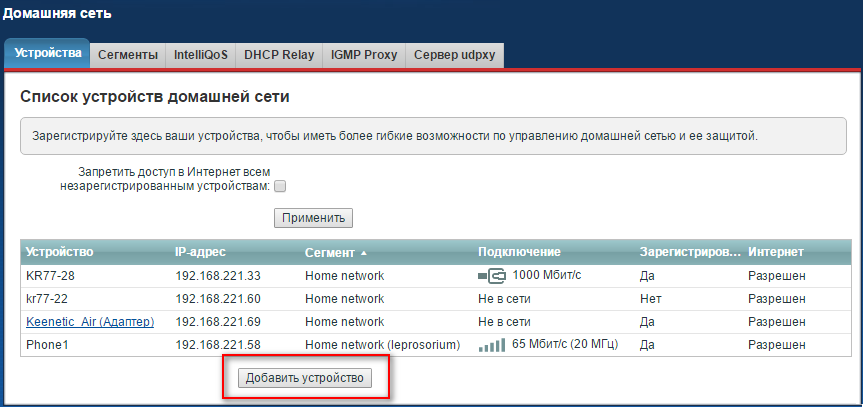The image size is (863, 407).
Task: Click the sort arrow next to Сегмент
Action: coord(364,252)
